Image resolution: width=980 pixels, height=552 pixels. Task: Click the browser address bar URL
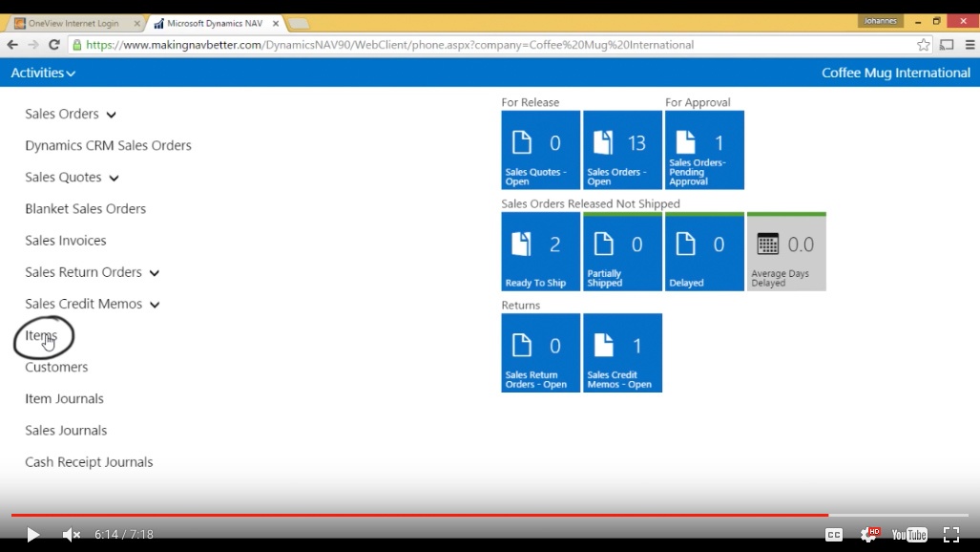[x=390, y=45]
